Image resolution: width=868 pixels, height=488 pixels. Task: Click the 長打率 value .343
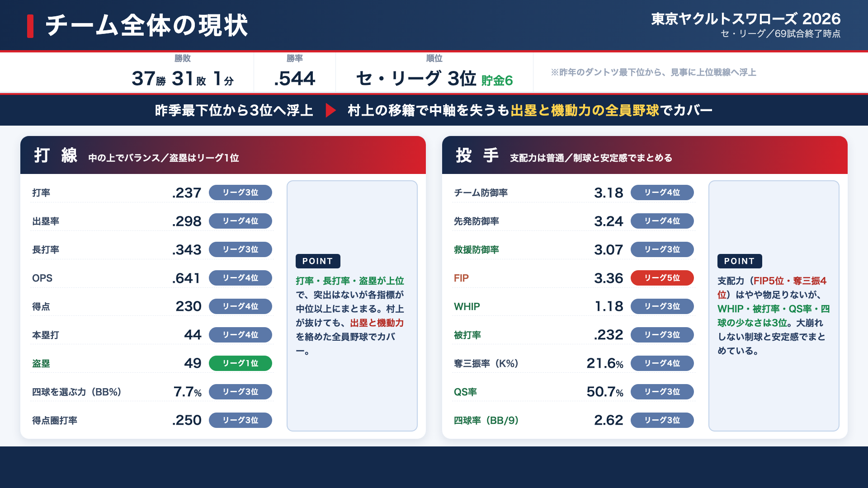[x=187, y=250]
